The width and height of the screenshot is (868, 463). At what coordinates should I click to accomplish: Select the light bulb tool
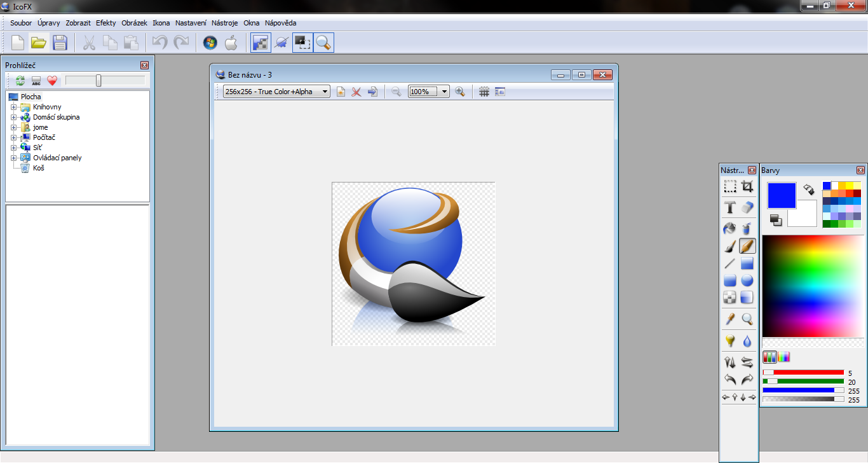(730, 342)
